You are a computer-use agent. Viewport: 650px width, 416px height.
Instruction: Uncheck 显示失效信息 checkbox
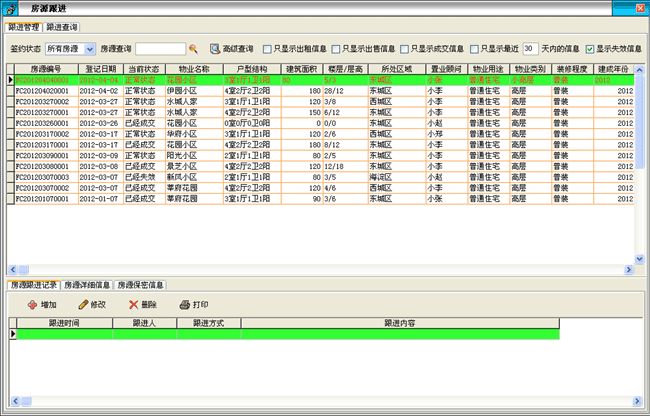pyautogui.click(x=591, y=48)
